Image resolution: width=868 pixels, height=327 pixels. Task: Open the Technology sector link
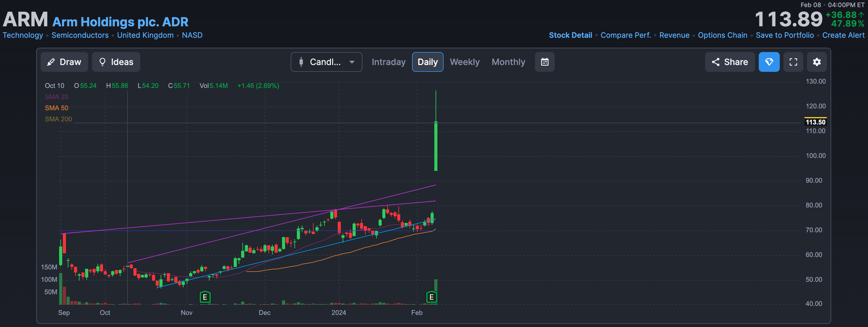click(23, 35)
